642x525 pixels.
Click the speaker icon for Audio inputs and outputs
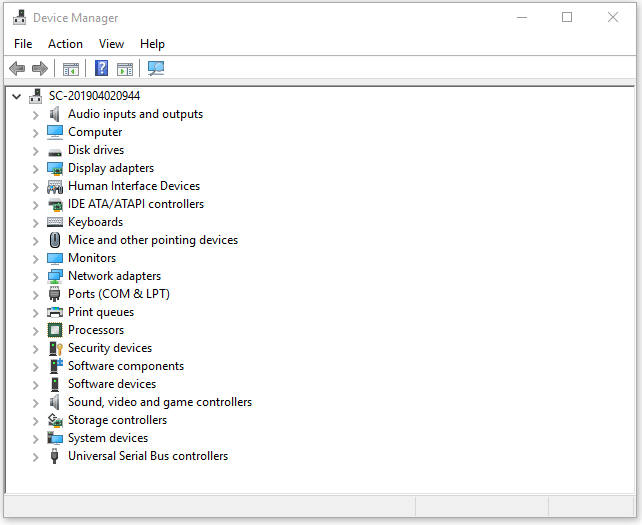[54, 114]
